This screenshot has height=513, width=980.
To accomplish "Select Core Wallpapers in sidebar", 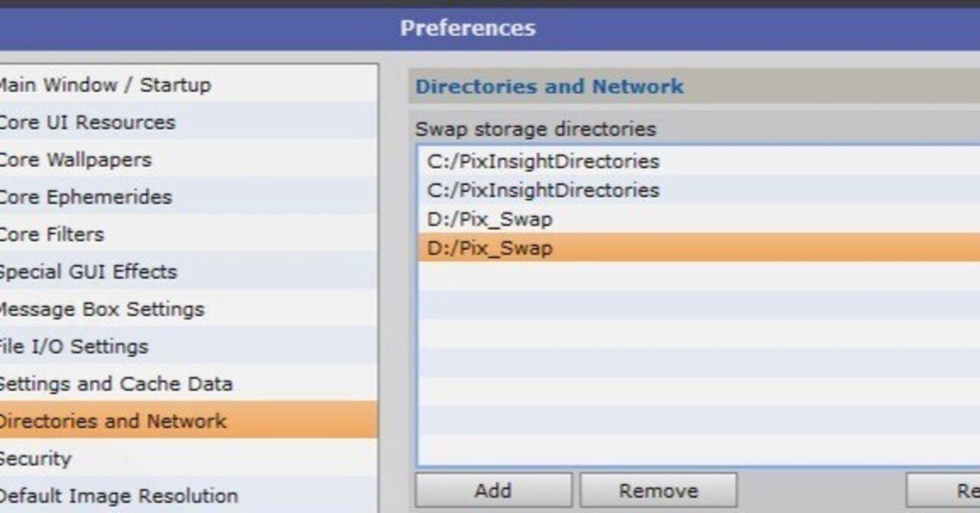I will coord(75,160).
